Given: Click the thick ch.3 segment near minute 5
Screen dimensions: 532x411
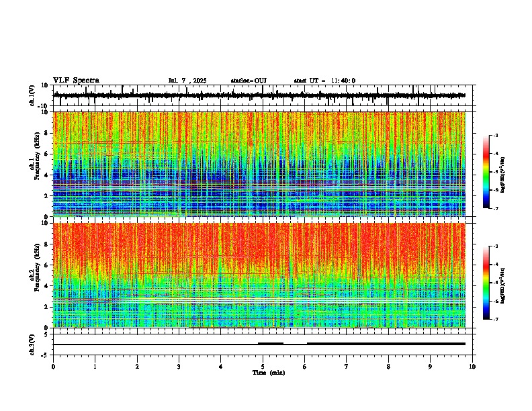Looking at the screenshot, I should pyautogui.click(x=271, y=344).
